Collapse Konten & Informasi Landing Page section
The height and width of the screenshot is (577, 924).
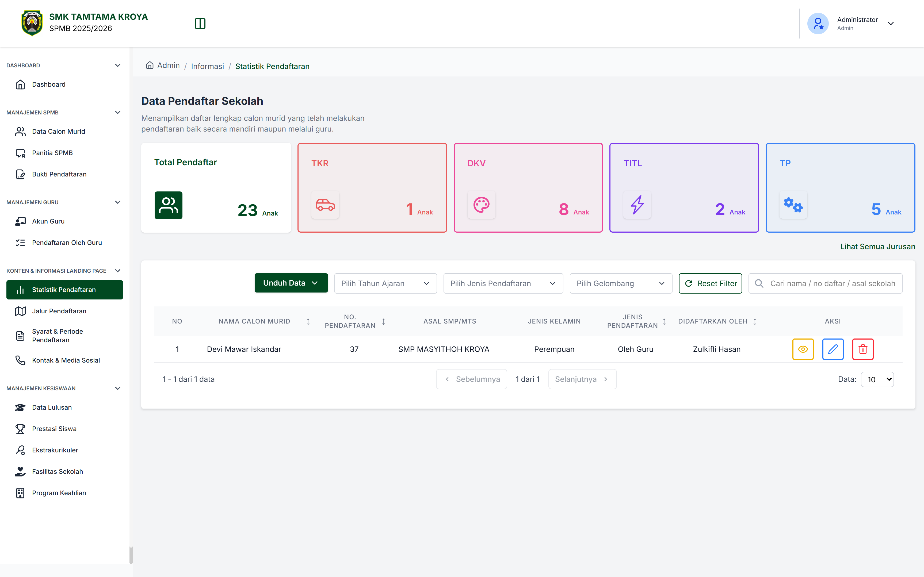click(x=118, y=271)
